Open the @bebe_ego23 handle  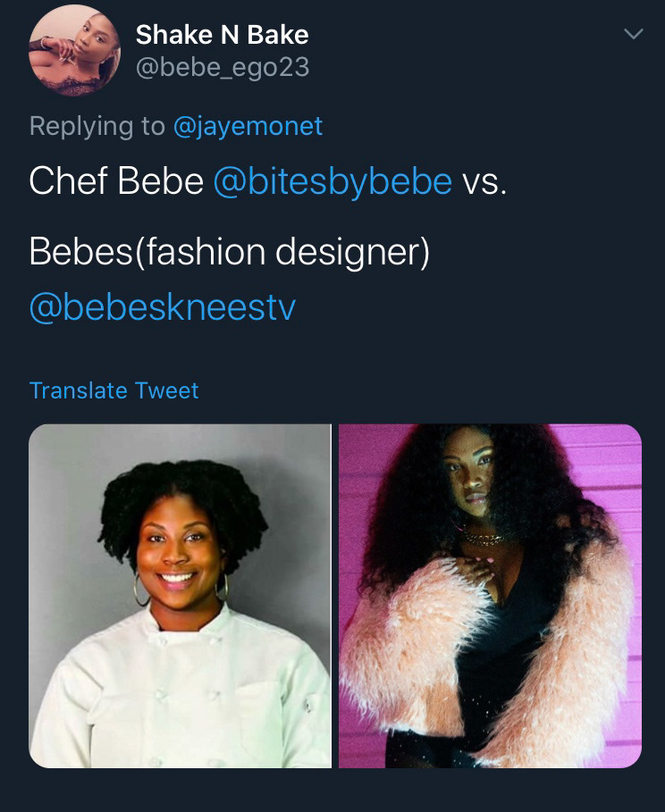pyautogui.click(x=223, y=67)
